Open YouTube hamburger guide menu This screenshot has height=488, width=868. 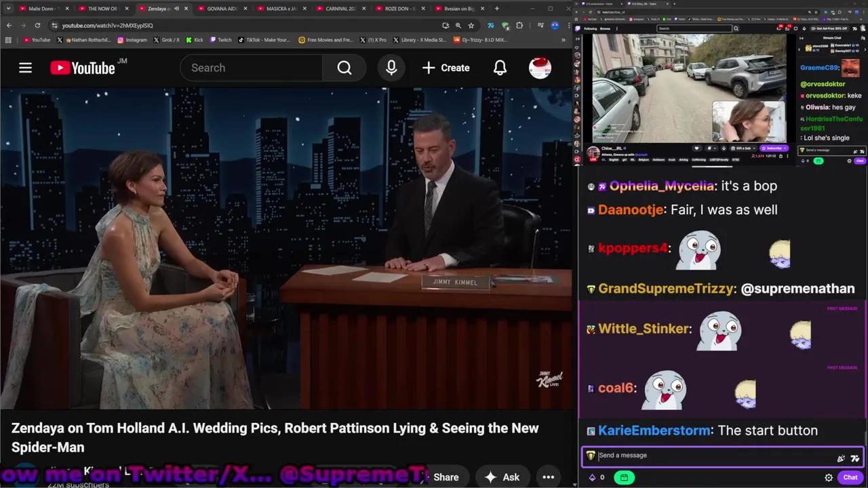(25, 68)
